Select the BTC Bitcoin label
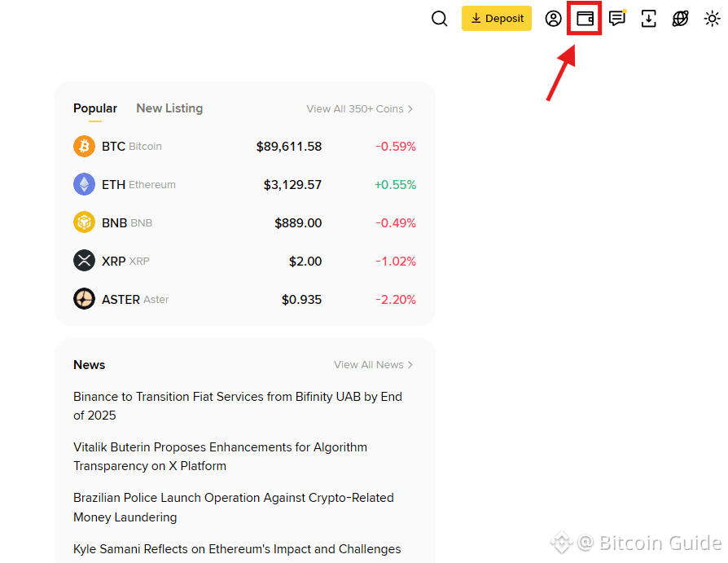Viewport: 728px width, 563px height. point(132,147)
